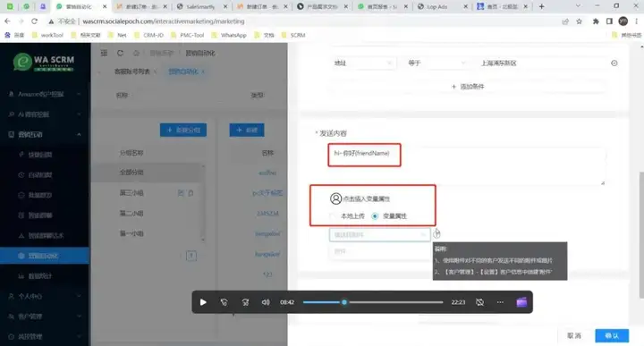Screen dimensions: 644x346
Task: Open the player's three-dot more menu
Action: (x=500, y=302)
